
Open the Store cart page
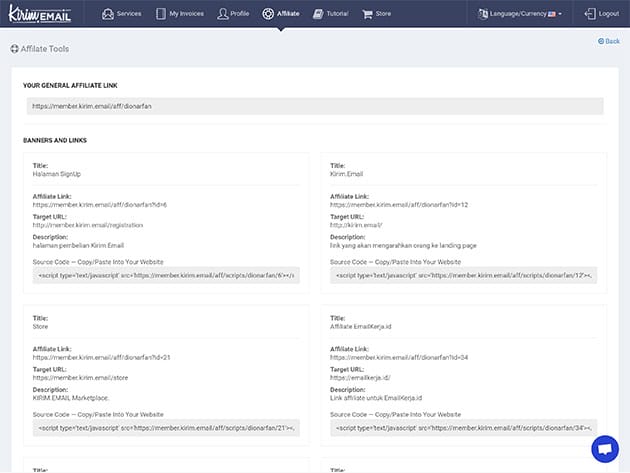380,14
